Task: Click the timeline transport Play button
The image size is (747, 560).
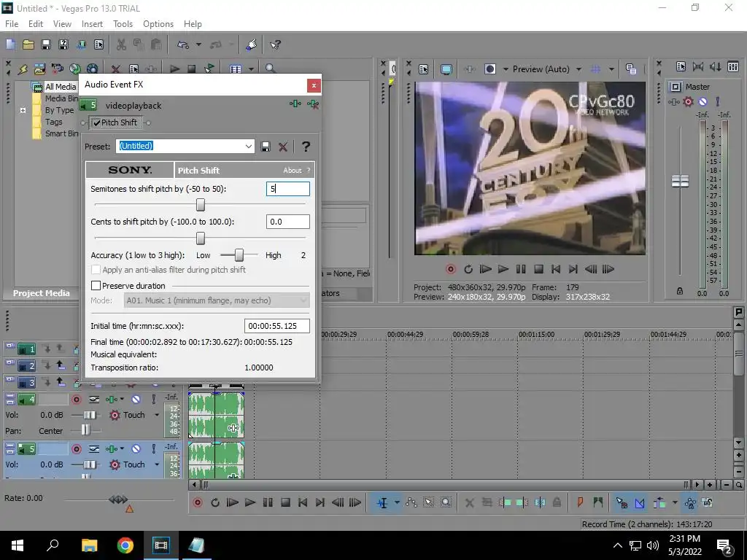Action: click(250, 503)
